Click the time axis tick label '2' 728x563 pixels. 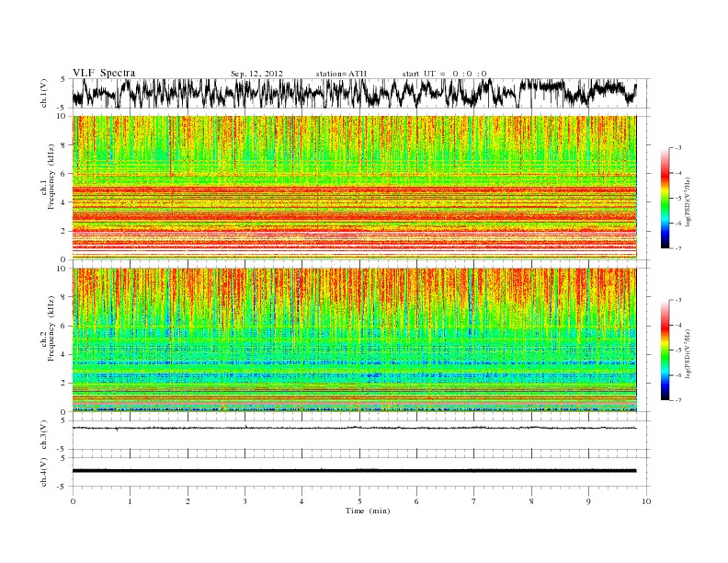tap(188, 501)
